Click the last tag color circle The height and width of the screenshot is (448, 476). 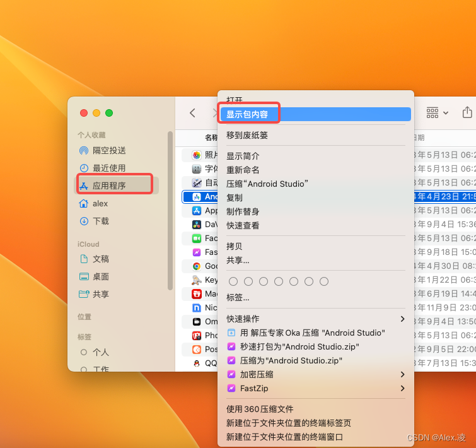point(324,281)
